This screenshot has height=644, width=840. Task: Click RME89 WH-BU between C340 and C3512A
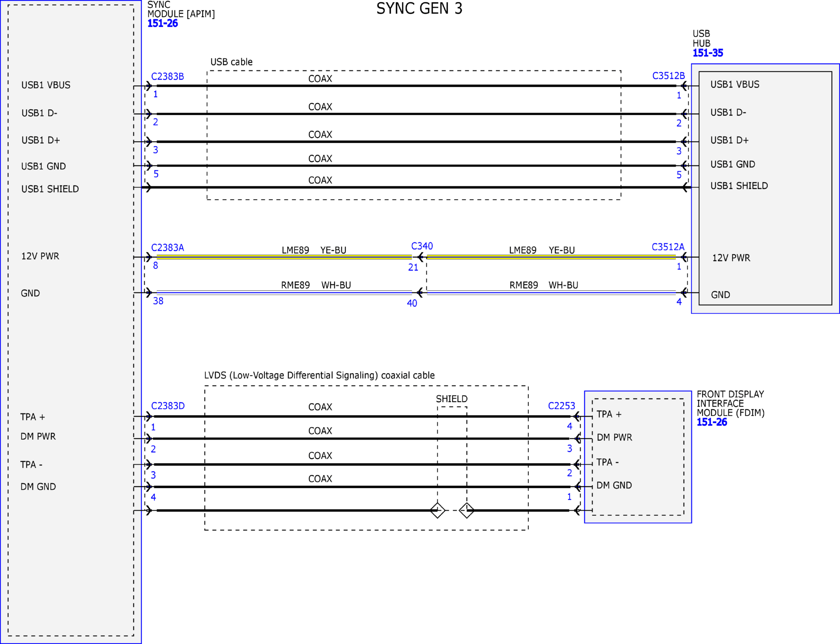(x=544, y=285)
